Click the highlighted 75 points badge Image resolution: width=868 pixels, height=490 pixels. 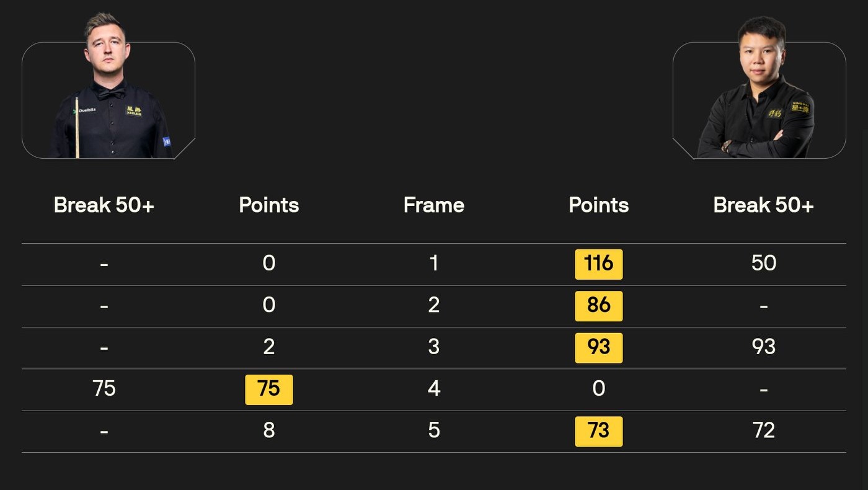(x=268, y=390)
